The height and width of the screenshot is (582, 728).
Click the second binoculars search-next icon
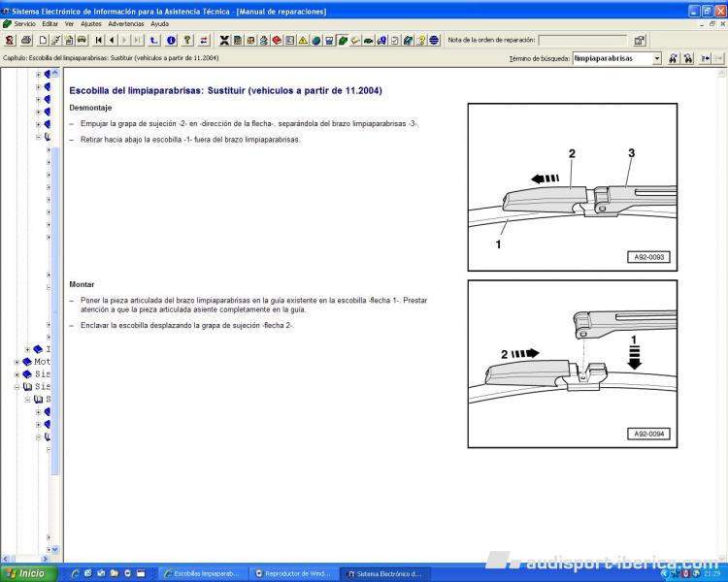pos(688,58)
